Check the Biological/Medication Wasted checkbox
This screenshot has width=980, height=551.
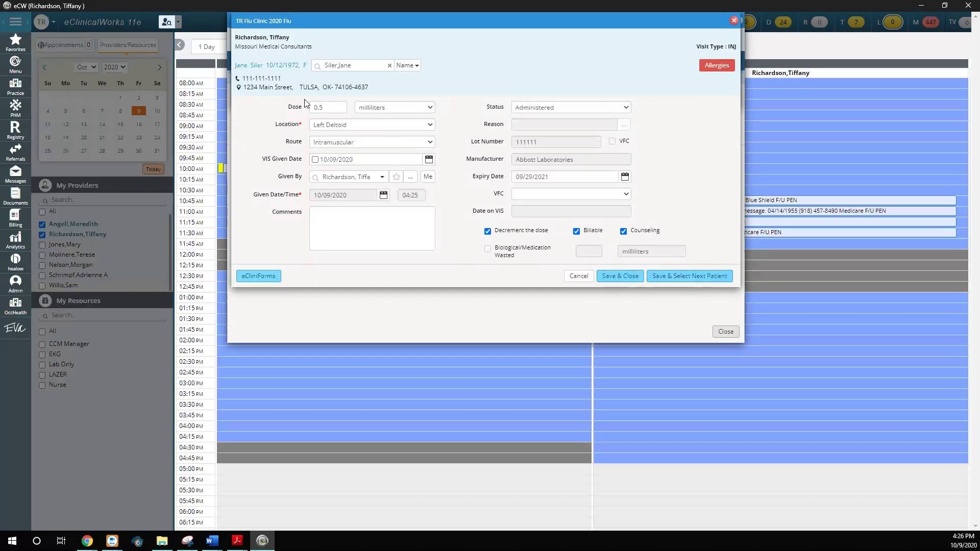(487, 248)
